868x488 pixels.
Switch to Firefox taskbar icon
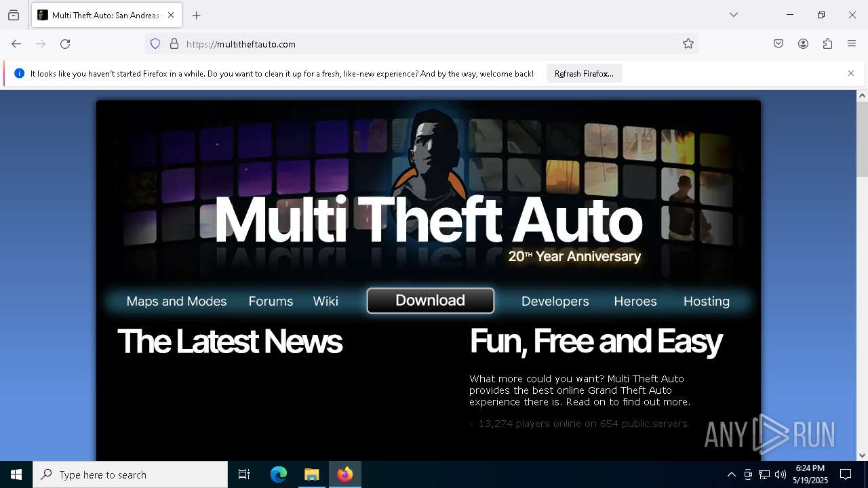pos(345,474)
